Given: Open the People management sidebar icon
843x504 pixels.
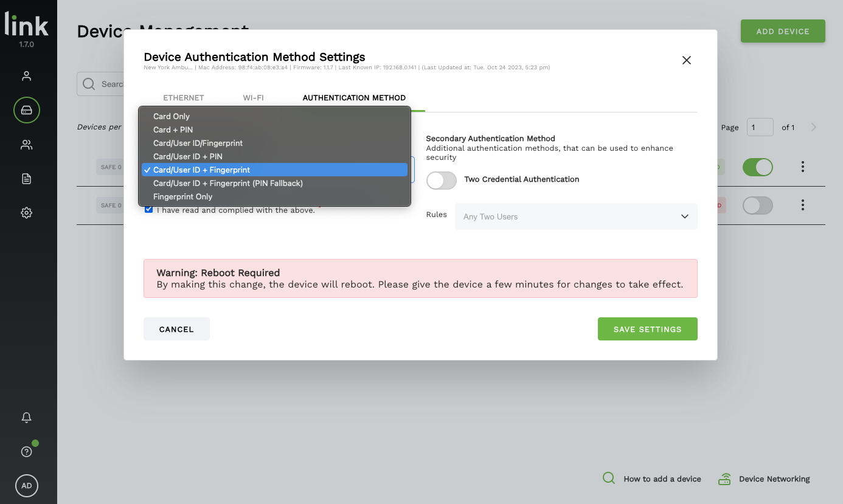Looking at the screenshot, I should click(26, 75).
